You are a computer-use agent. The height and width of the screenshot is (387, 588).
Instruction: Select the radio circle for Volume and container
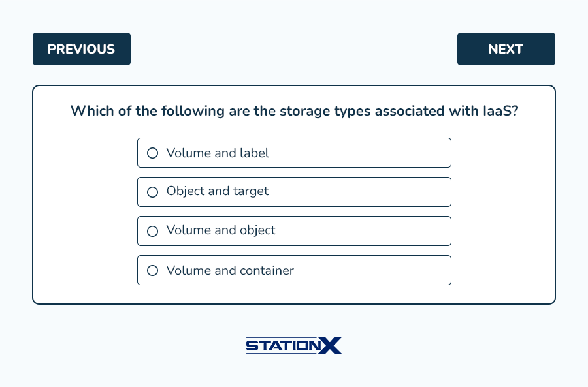152,270
